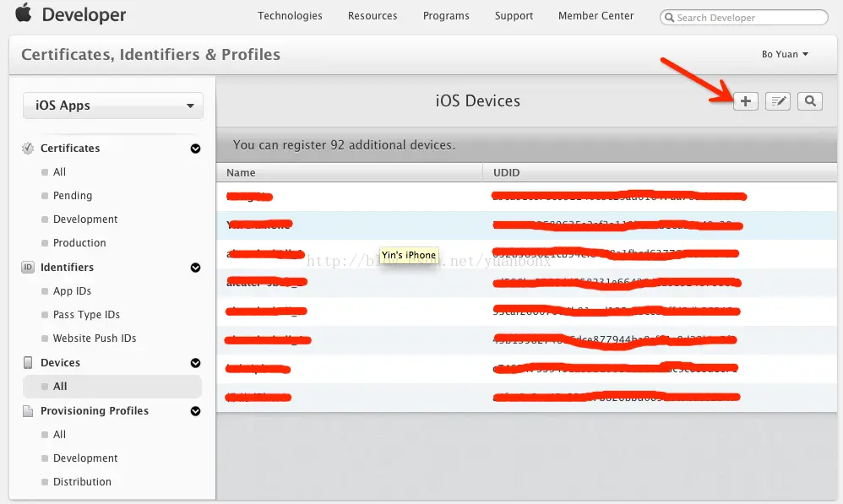Sort devices by UDID column header
Screen dimensions: 843x504
coord(660,172)
